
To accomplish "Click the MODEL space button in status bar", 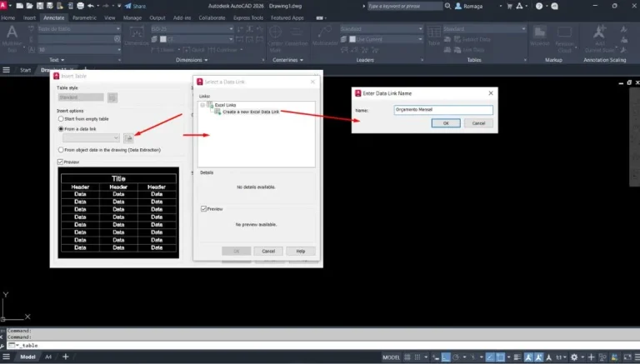I will pos(391,357).
